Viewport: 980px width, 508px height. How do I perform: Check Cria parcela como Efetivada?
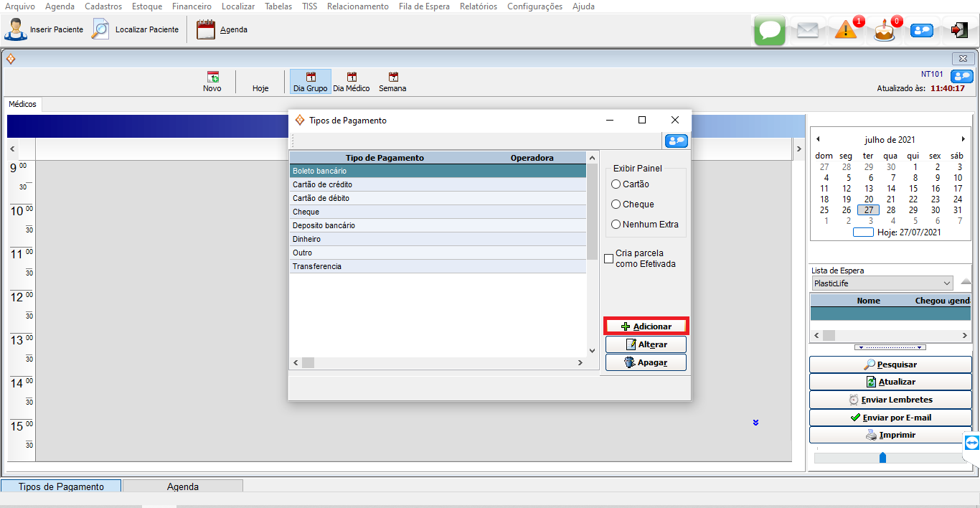pyautogui.click(x=609, y=259)
